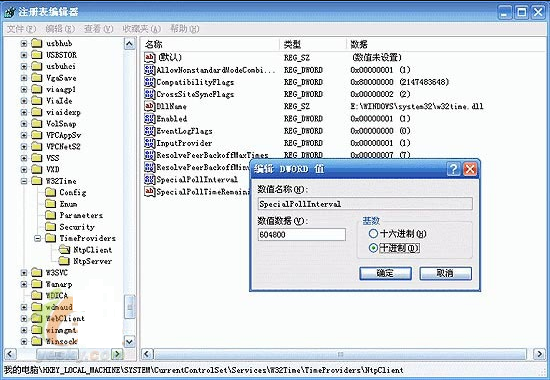
Task: Click the 取消 (Cancel) button
Action: tap(445, 273)
